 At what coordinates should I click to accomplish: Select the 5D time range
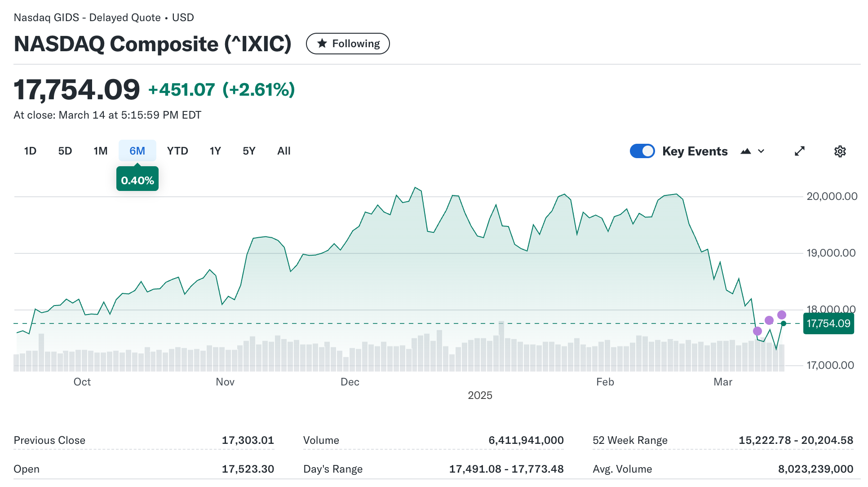(65, 151)
